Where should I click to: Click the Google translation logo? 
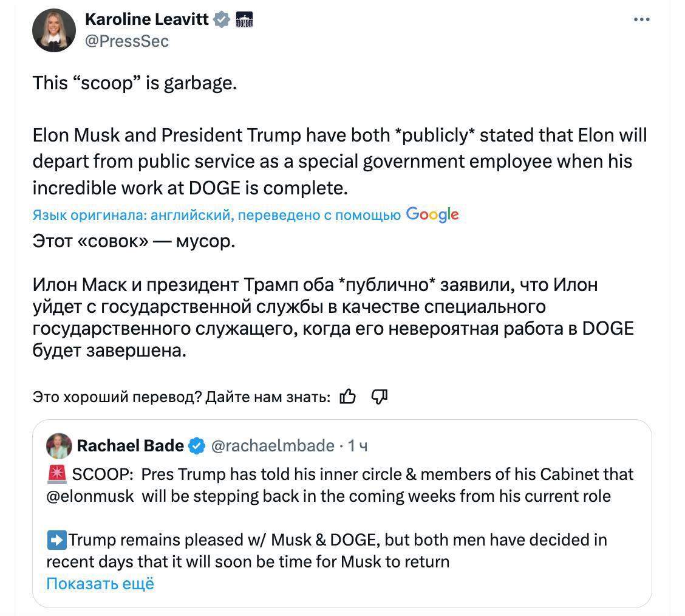tap(432, 214)
